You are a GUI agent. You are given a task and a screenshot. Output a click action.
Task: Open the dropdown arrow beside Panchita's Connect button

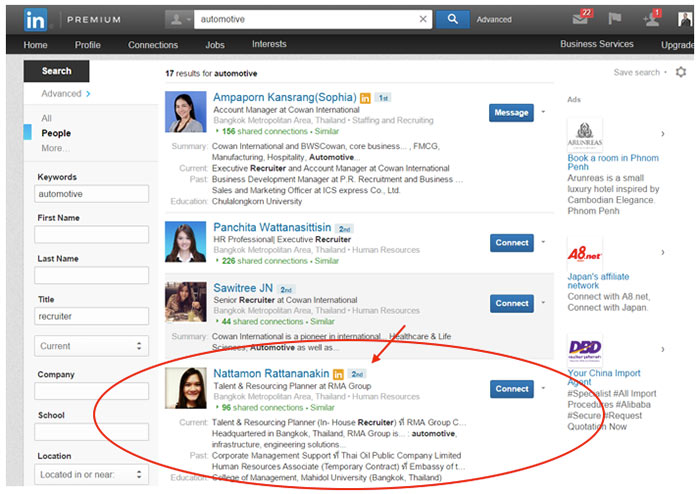click(543, 242)
